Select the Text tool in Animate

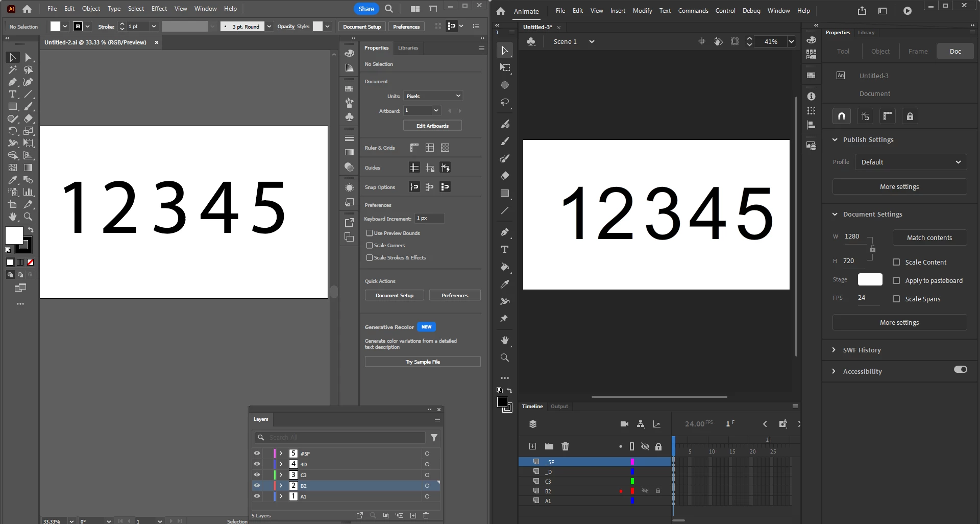point(505,249)
